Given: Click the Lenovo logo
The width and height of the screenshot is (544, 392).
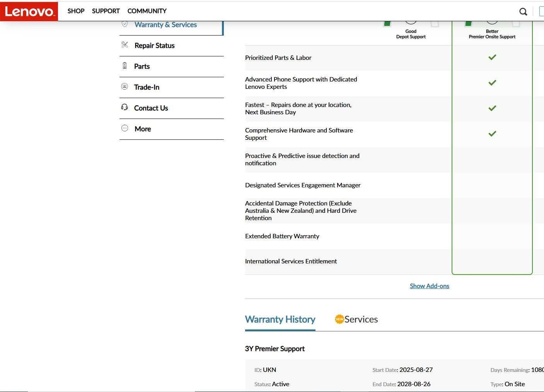Looking at the screenshot, I should coord(29,11).
